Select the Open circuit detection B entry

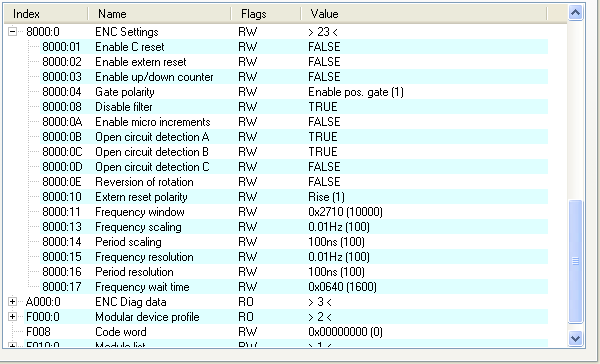tap(293, 152)
